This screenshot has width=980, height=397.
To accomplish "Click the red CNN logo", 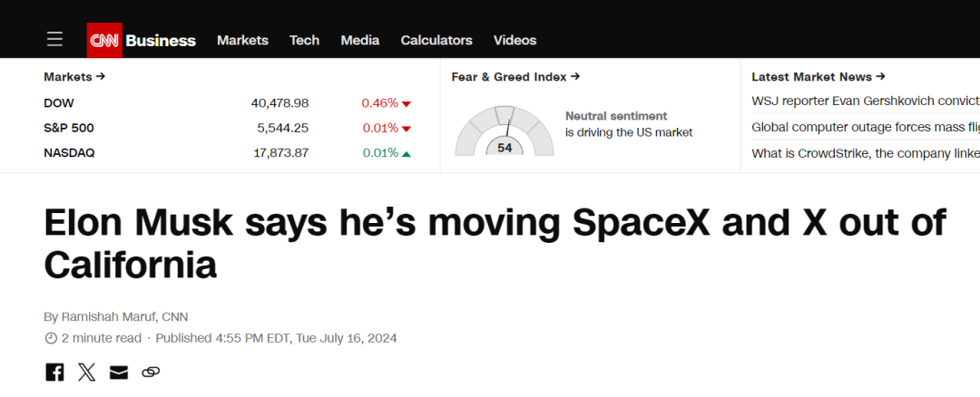I will [104, 40].
